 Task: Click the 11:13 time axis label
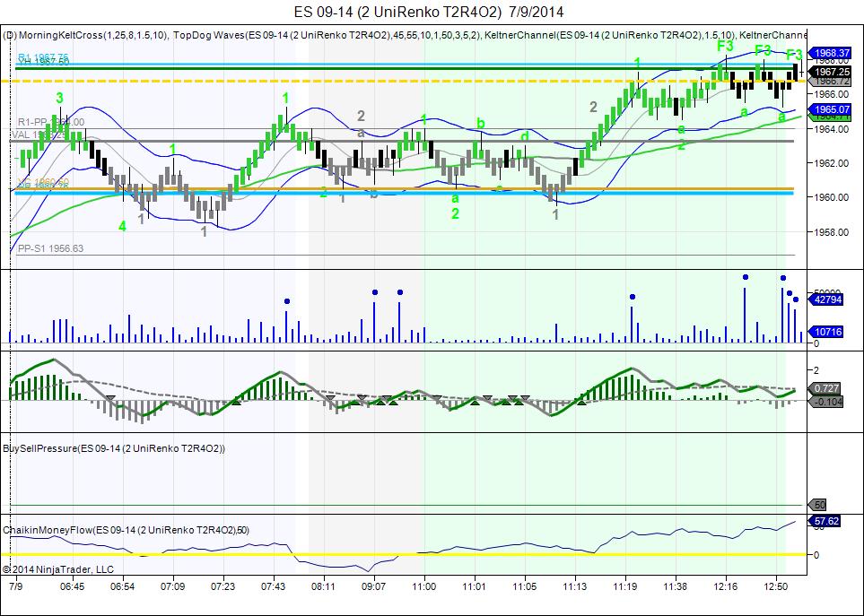pyautogui.click(x=575, y=586)
